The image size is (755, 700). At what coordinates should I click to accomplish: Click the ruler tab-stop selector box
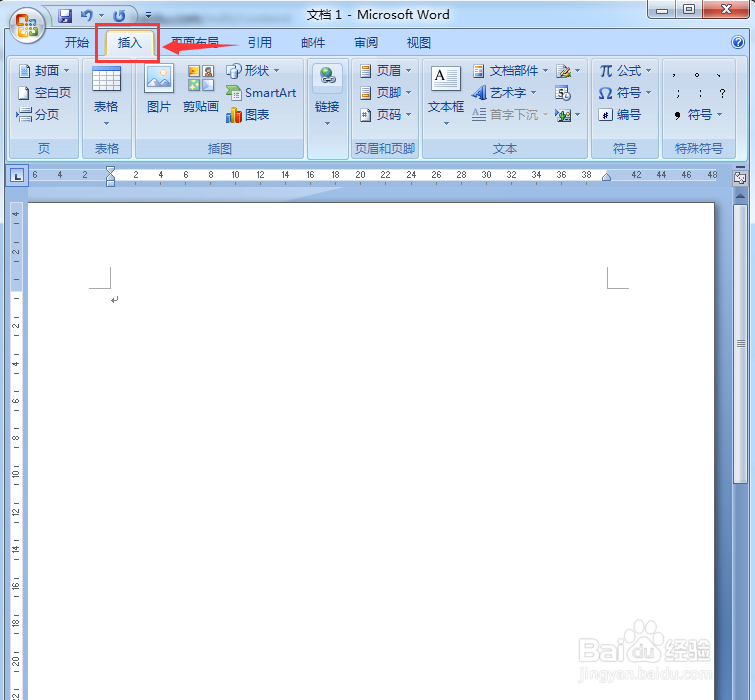[17, 176]
